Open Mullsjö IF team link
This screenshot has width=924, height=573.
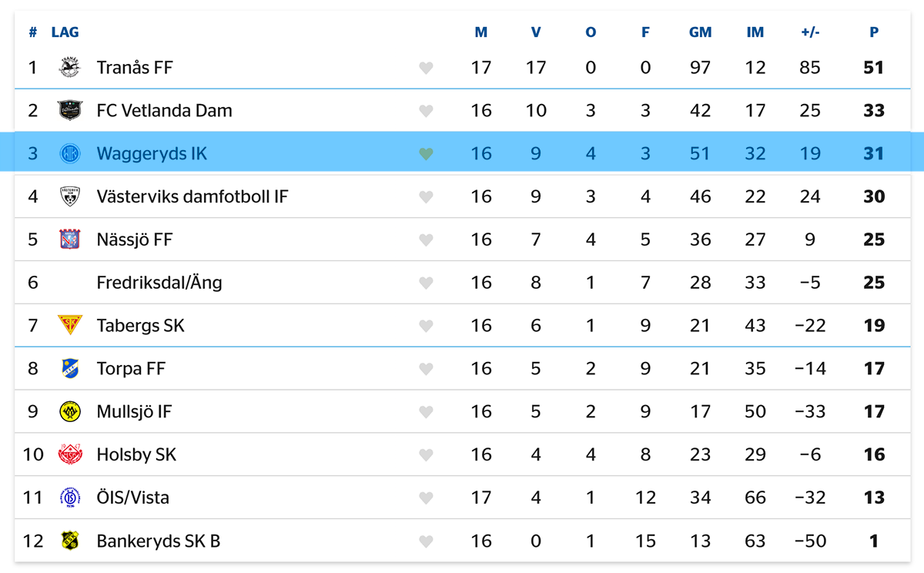(x=134, y=411)
